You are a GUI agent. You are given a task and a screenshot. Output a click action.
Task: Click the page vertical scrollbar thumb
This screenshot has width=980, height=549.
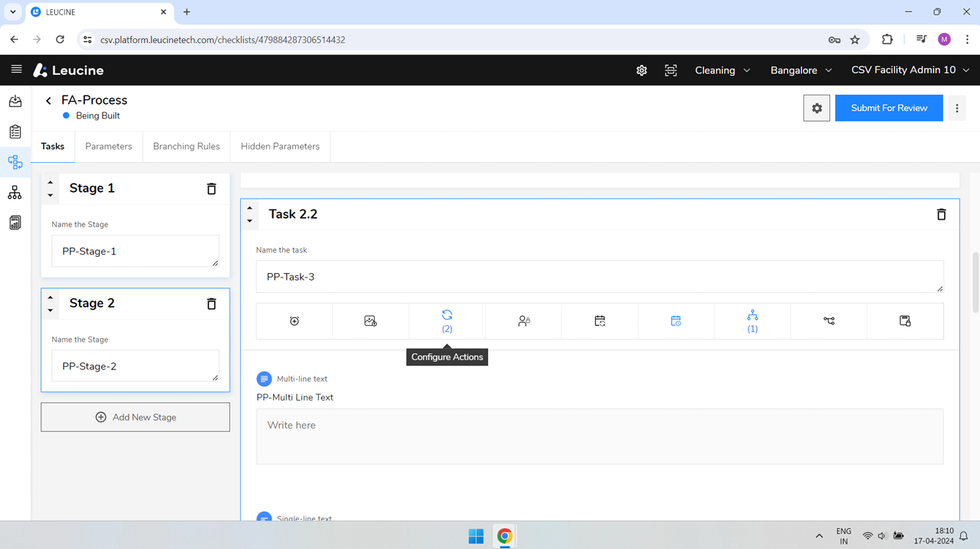(975, 283)
